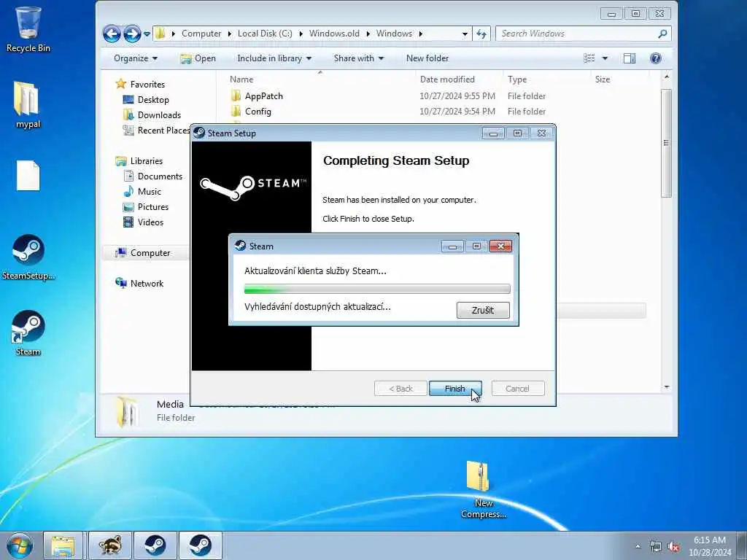Image resolution: width=747 pixels, height=560 pixels.
Task: Switch to the raccoon Mypal browser taskbar icon
Action: click(x=109, y=545)
